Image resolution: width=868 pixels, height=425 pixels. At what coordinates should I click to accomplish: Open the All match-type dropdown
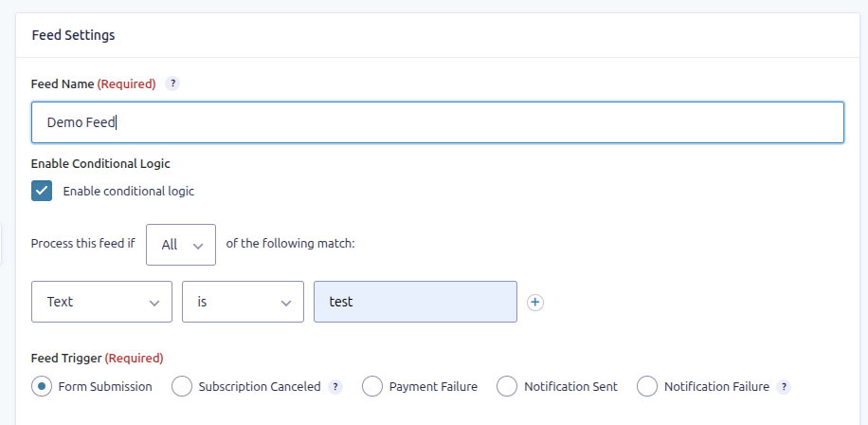tap(181, 245)
